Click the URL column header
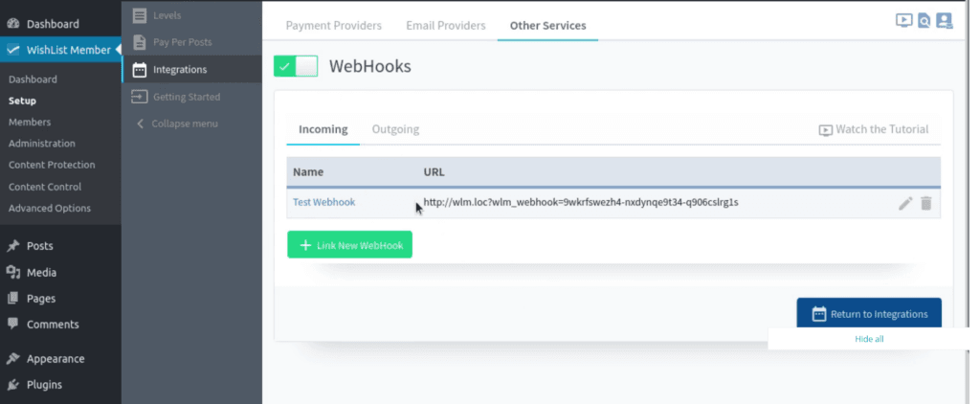 click(434, 172)
